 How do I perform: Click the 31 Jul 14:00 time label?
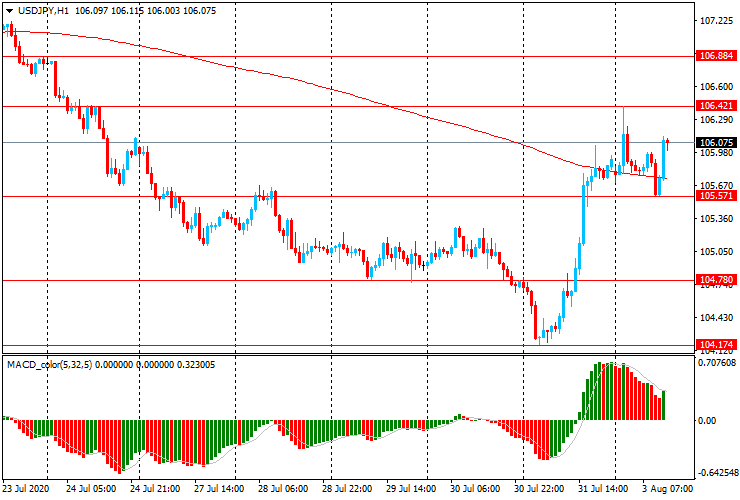pos(603,489)
